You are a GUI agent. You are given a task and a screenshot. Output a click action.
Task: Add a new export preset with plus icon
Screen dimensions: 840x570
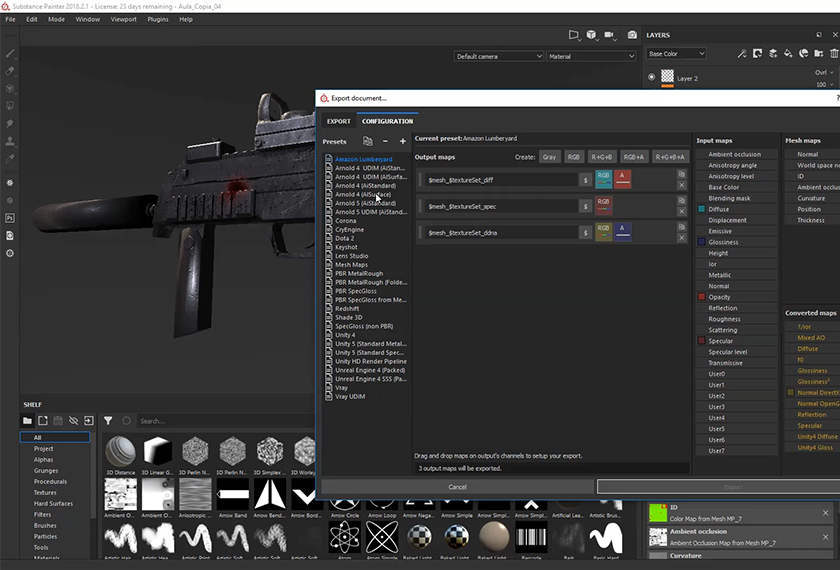point(403,141)
